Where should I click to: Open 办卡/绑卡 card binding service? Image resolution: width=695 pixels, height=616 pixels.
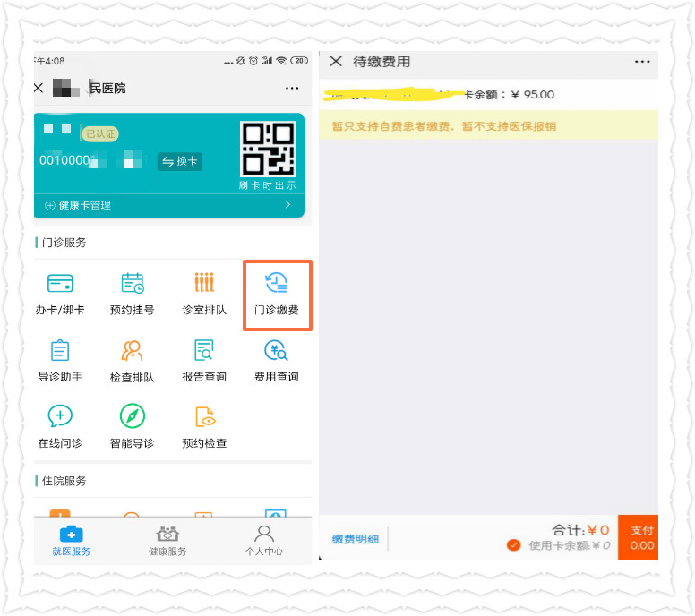click(61, 294)
